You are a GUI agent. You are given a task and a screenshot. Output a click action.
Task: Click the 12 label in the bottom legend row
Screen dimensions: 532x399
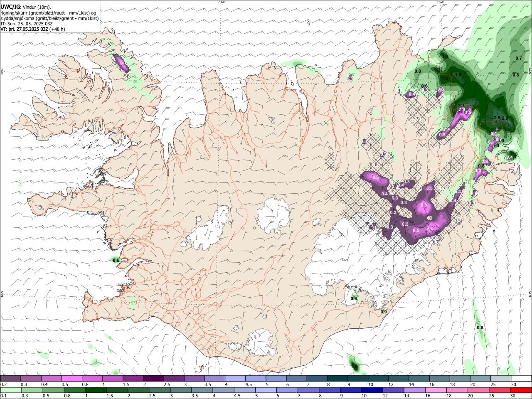[x=385, y=396]
